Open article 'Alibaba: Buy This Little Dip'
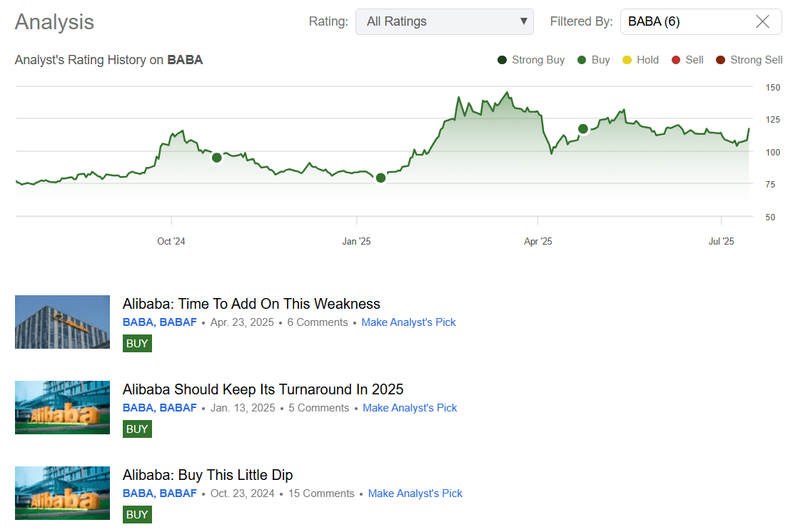 click(x=208, y=475)
